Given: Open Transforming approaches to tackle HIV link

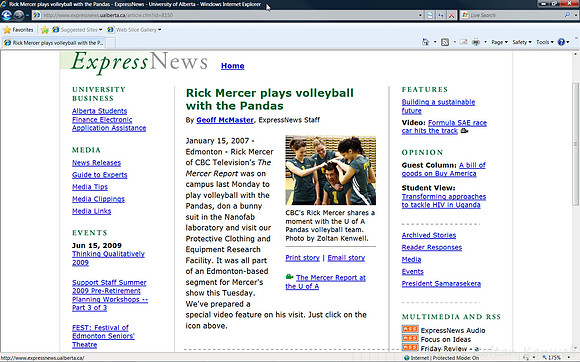Looking at the screenshot, I should (444, 201).
